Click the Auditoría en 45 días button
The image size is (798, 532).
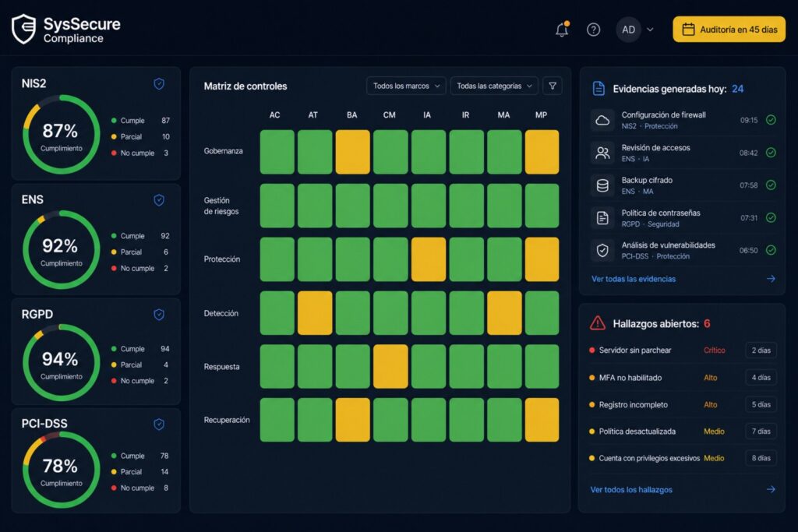pos(729,30)
